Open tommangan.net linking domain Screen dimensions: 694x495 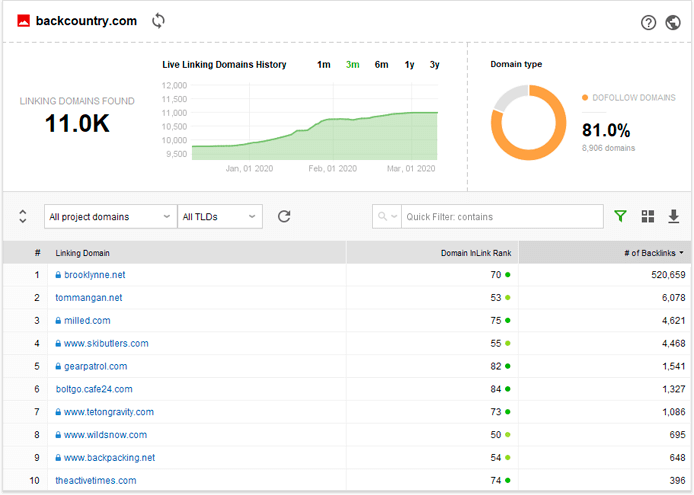(89, 298)
